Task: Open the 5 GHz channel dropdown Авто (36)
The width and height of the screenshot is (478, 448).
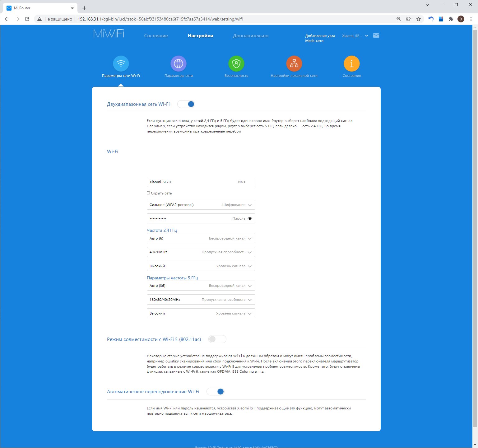Action: [x=201, y=286]
